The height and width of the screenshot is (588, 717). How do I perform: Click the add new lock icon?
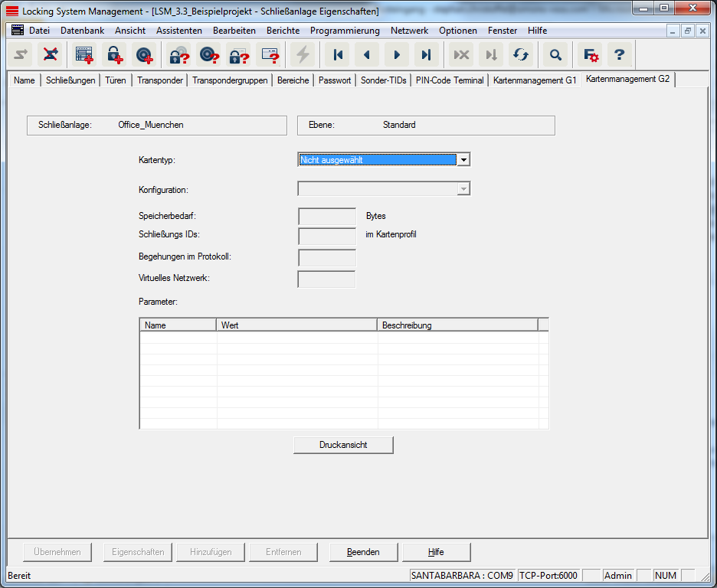tap(114, 54)
